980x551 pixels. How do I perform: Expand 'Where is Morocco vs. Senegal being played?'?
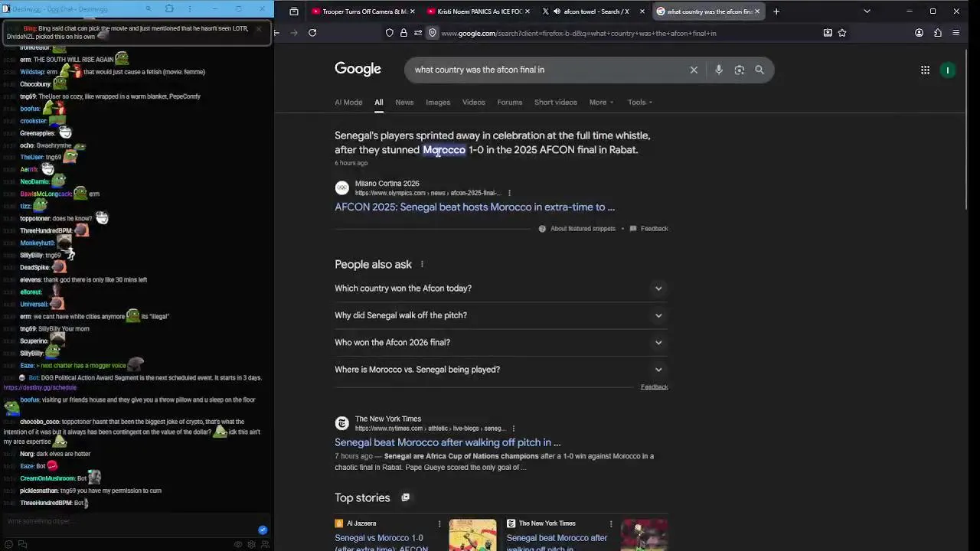[x=501, y=370]
